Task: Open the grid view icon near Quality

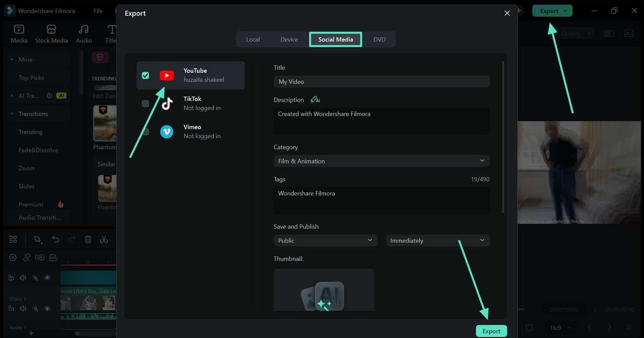Action: point(608,33)
